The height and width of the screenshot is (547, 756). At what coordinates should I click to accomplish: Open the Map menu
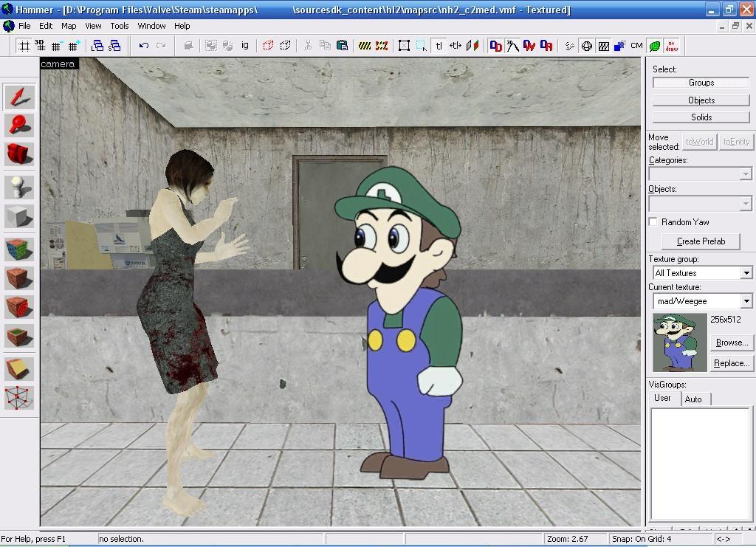coord(69,26)
